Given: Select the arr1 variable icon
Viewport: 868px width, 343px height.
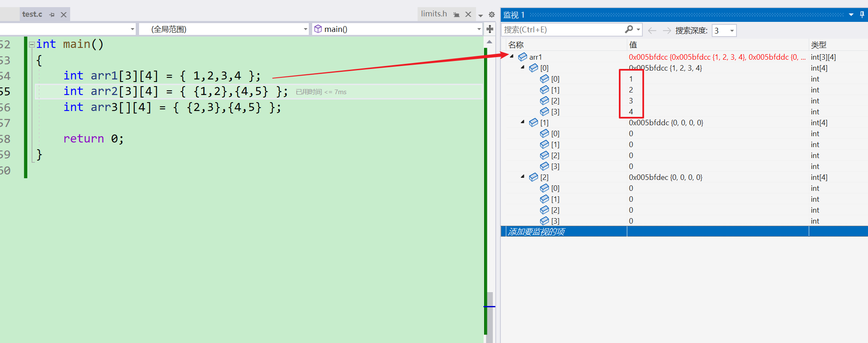Looking at the screenshot, I should click(523, 57).
